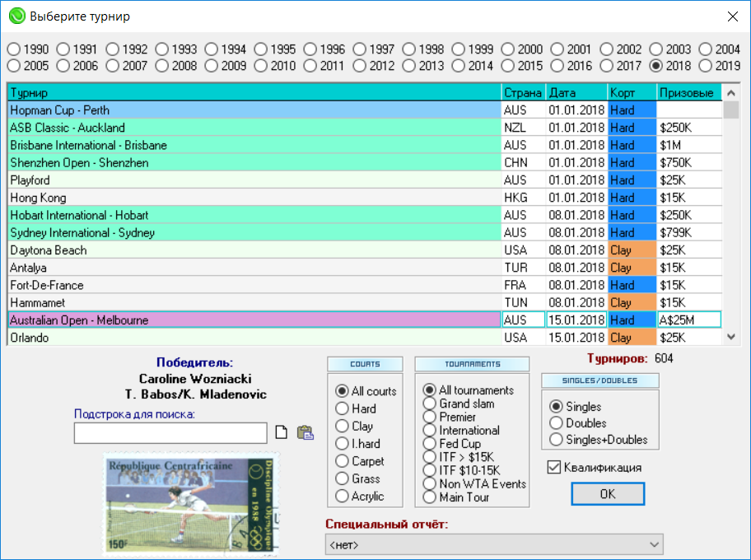Click the scrollbar thumb of the tournament list

(x=731, y=110)
